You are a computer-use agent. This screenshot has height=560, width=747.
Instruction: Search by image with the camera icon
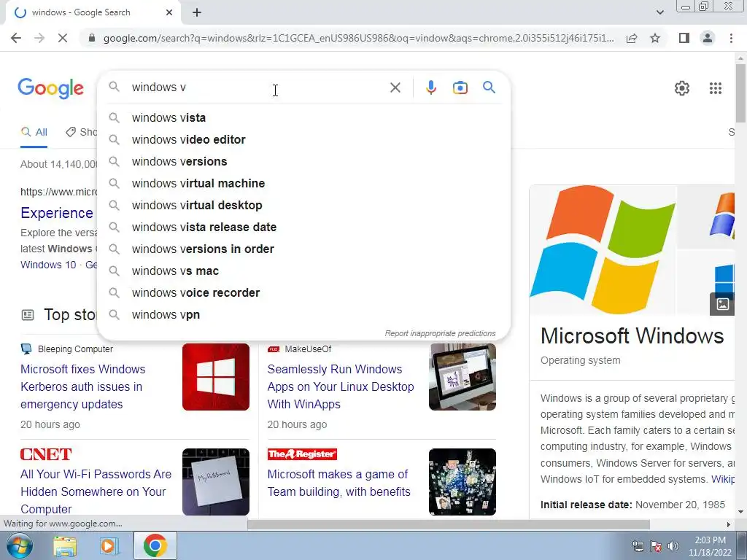(460, 87)
